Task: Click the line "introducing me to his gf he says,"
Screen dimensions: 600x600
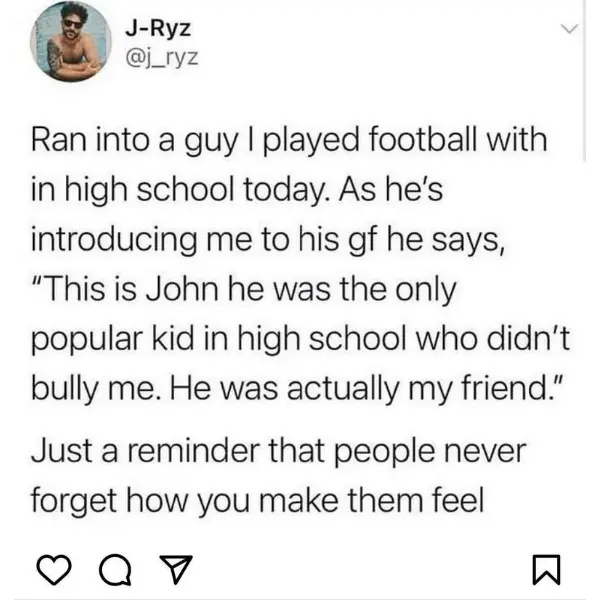Action: (x=268, y=241)
